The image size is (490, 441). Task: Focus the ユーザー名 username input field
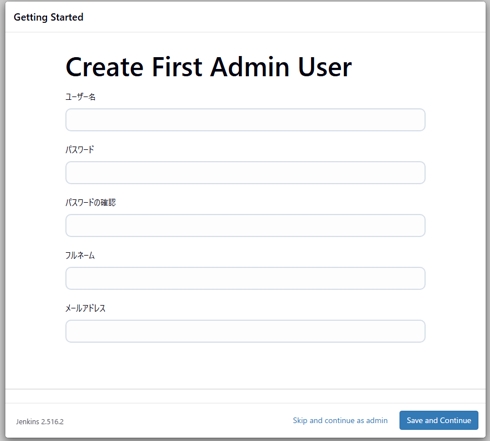point(245,120)
